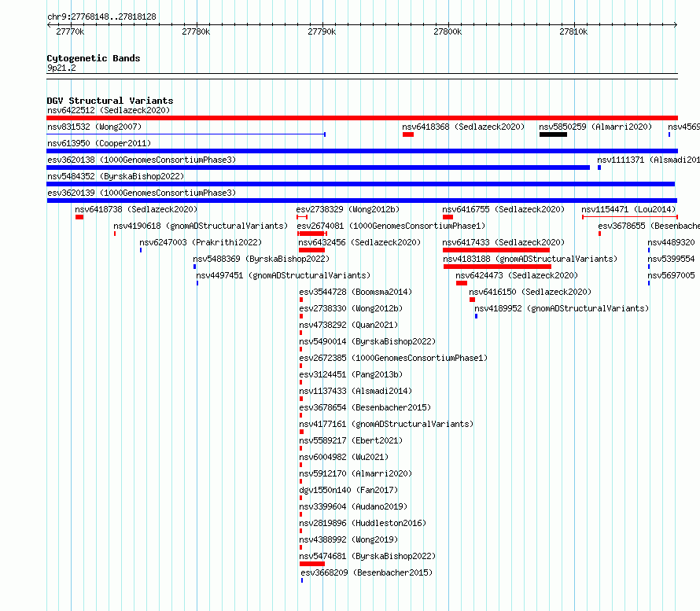Open esv2738330 (Wong2012b) label
700x611 pixels.
pos(351,308)
